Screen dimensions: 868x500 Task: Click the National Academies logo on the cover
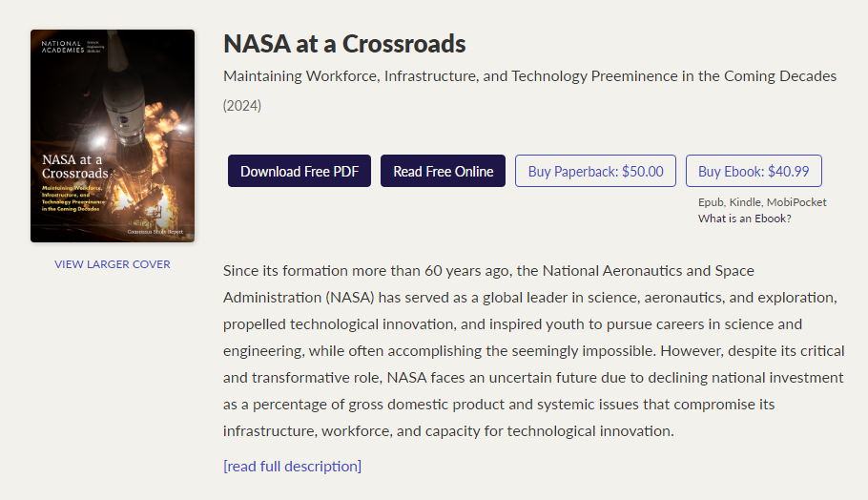[x=72, y=47]
